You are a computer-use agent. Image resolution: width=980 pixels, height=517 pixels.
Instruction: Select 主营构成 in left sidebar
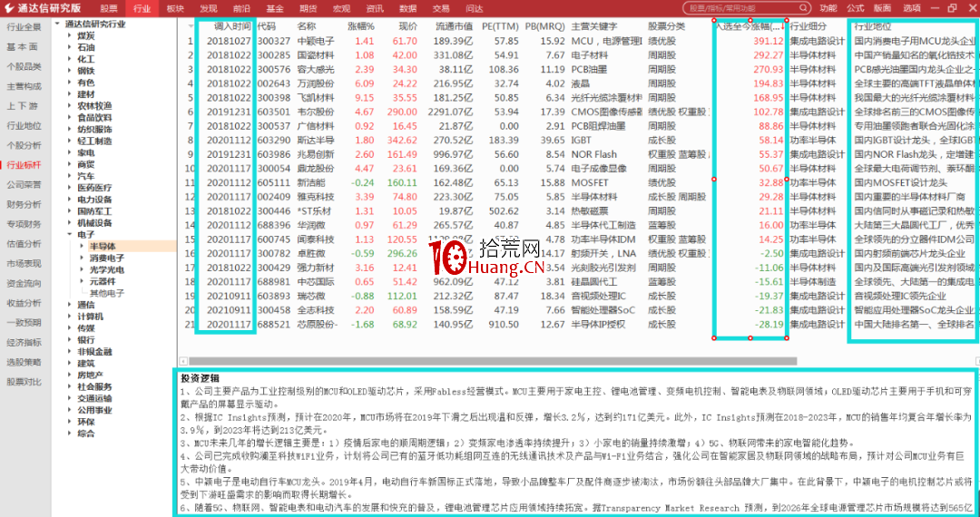tap(24, 86)
